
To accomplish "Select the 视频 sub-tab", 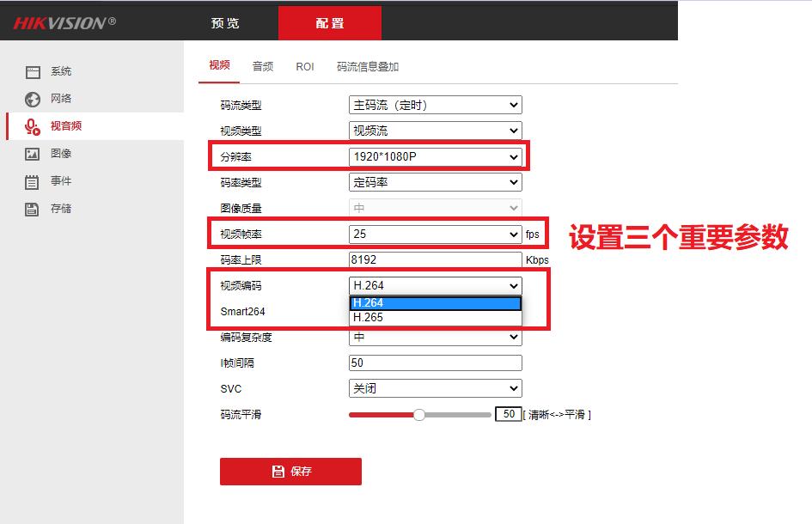I will [x=219, y=65].
